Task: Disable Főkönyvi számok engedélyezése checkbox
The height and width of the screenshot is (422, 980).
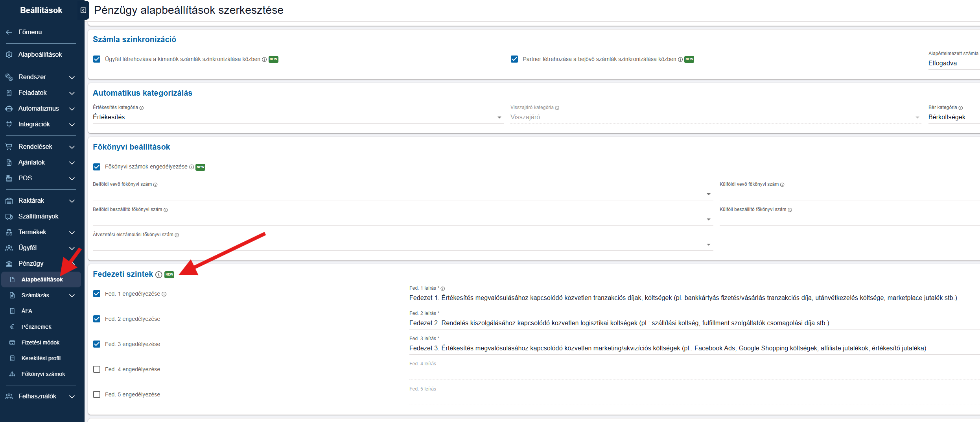Action: click(97, 167)
